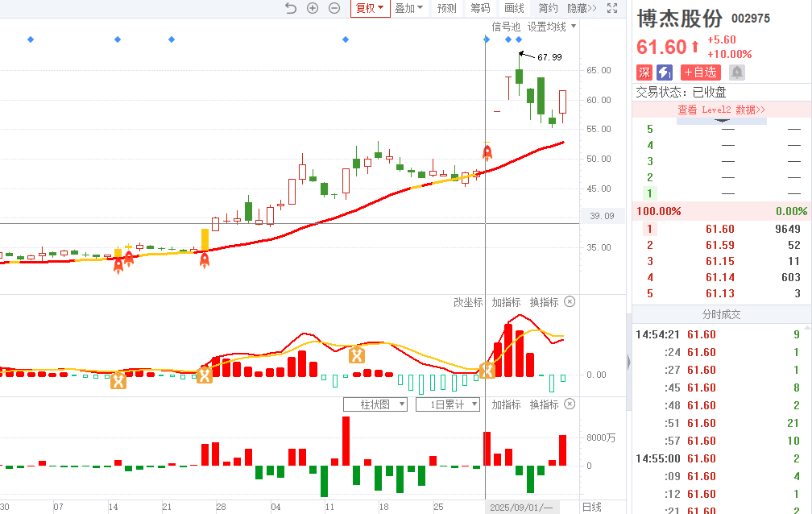
Task: Close the MACD indicator panel
Action: (x=570, y=302)
